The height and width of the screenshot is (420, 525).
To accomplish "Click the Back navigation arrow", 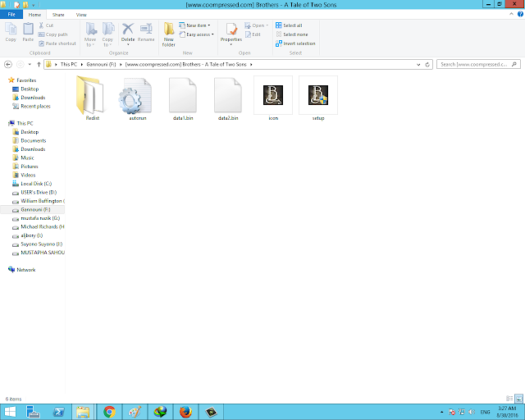I will pos(8,64).
